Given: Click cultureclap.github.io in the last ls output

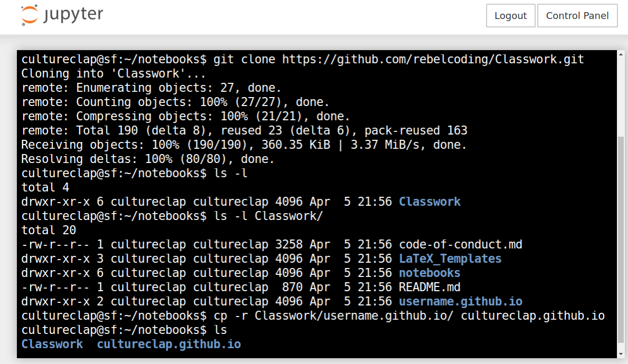Looking at the screenshot, I should [169, 344].
